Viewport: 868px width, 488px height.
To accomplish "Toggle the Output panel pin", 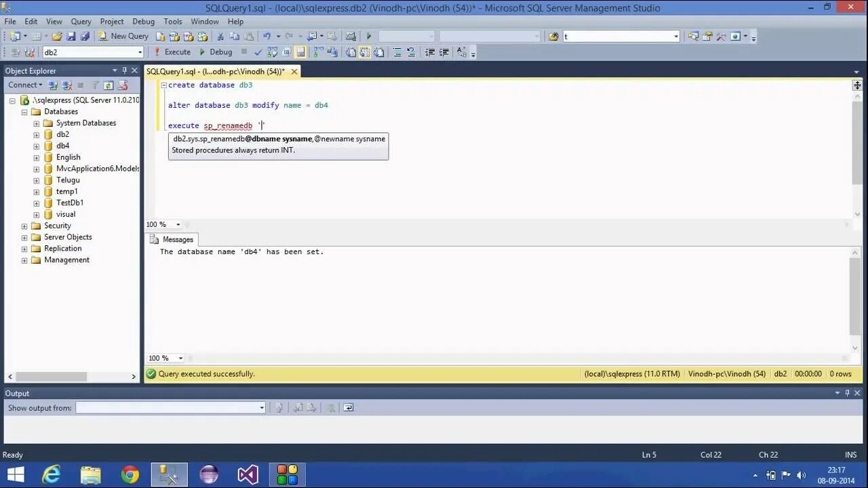I will 846,393.
